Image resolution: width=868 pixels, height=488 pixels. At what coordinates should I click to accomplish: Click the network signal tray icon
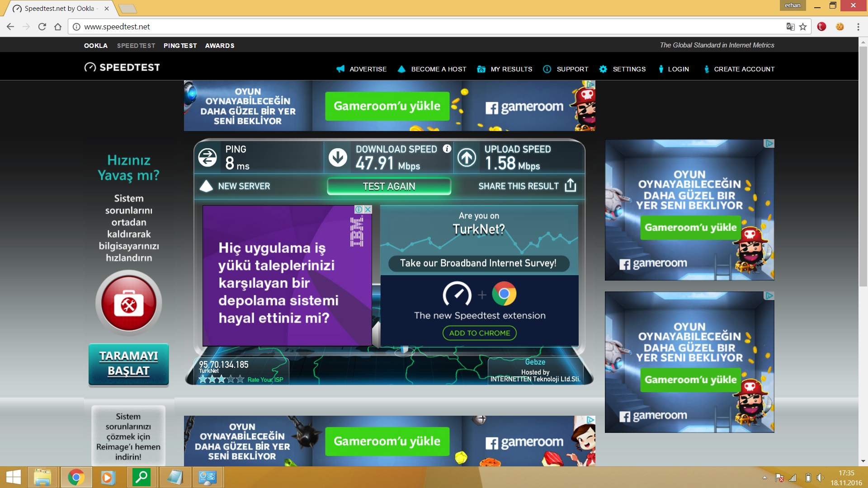click(x=793, y=478)
